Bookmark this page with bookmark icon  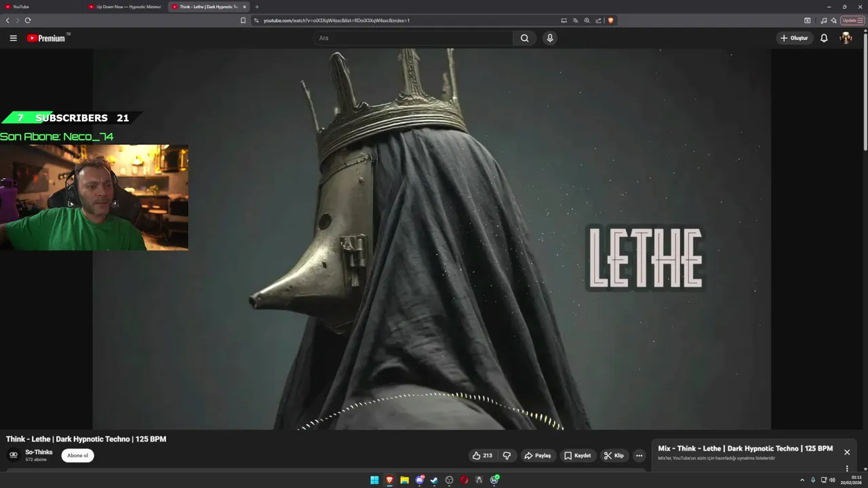pyautogui.click(x=243, y=20)
